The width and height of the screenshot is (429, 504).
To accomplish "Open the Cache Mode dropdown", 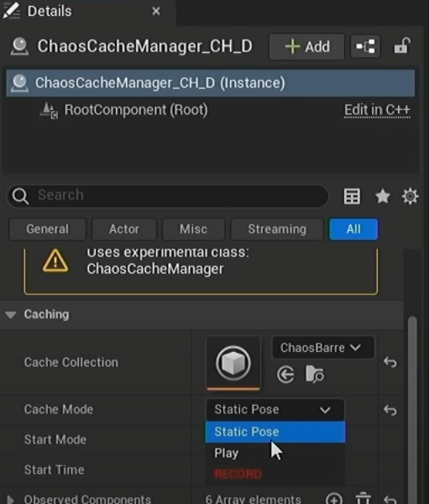I will (x=275, y=410).
